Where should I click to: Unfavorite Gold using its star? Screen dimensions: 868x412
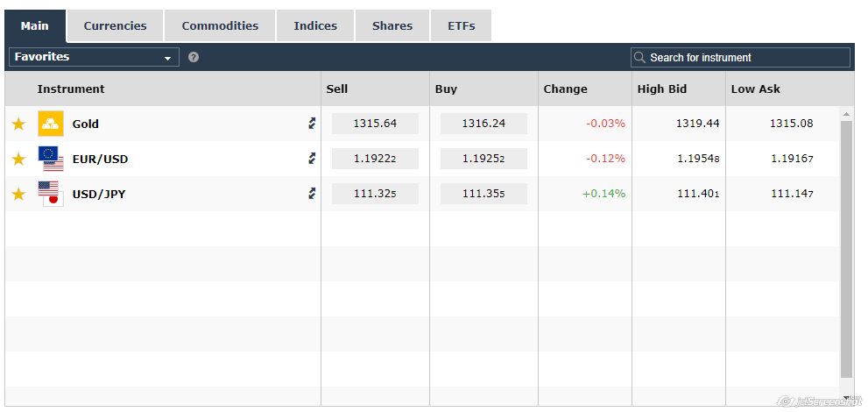(x=18, y=124)
